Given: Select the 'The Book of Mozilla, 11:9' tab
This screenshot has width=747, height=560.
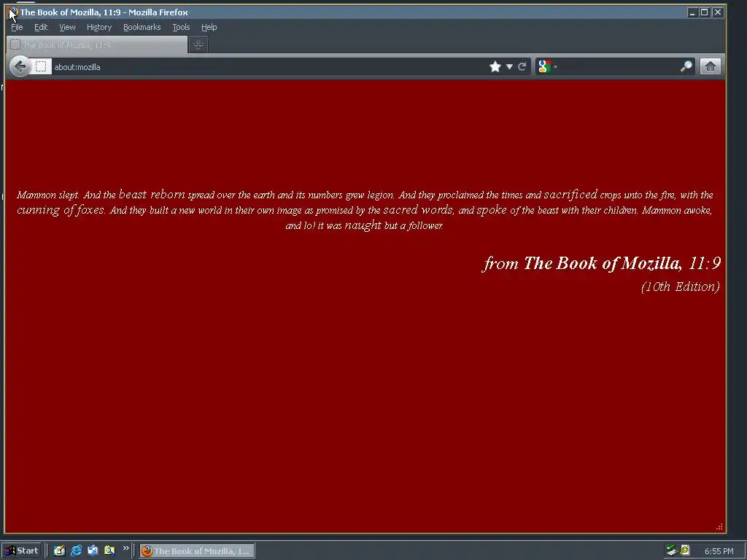Looking at the screenshot, I should pos(97,44).
